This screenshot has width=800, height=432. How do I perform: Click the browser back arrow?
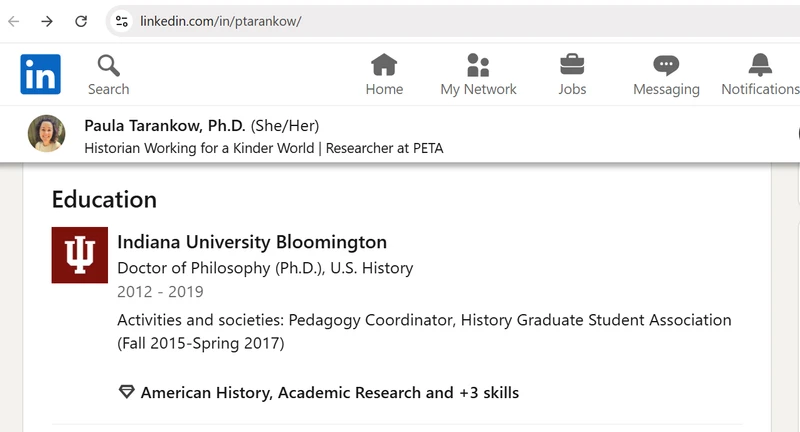(x=14, y=21)
